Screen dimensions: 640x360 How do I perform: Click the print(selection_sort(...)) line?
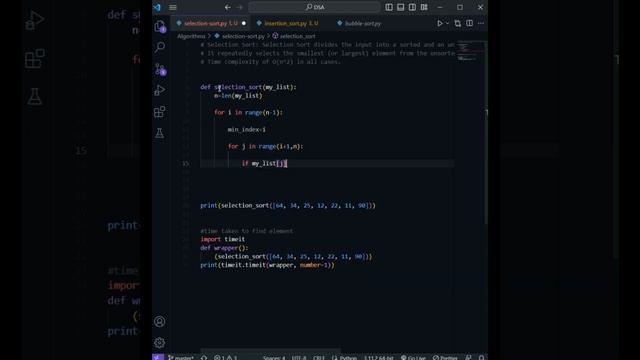coord(288,205)
